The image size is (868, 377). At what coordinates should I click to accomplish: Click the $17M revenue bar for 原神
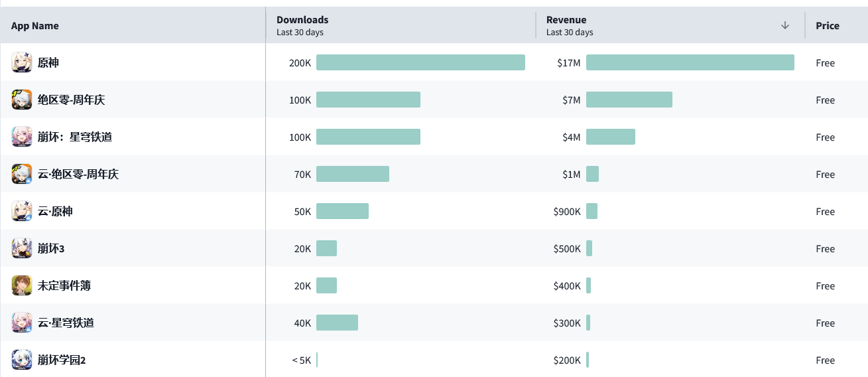click(x=690, y=62)
